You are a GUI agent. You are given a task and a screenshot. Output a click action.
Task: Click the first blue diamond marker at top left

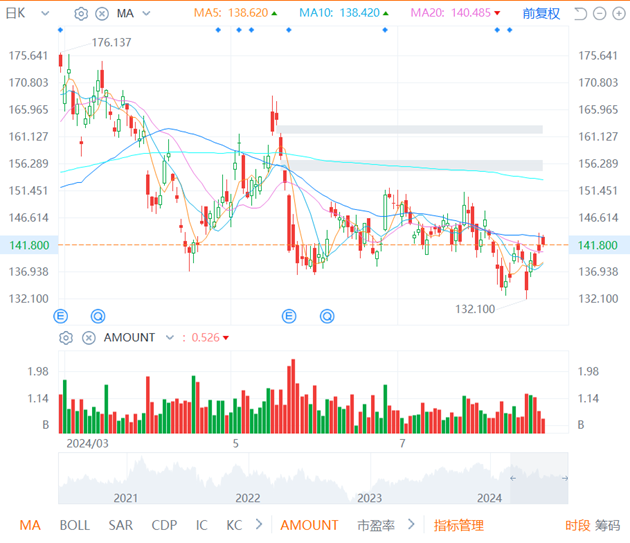(61, 30)
